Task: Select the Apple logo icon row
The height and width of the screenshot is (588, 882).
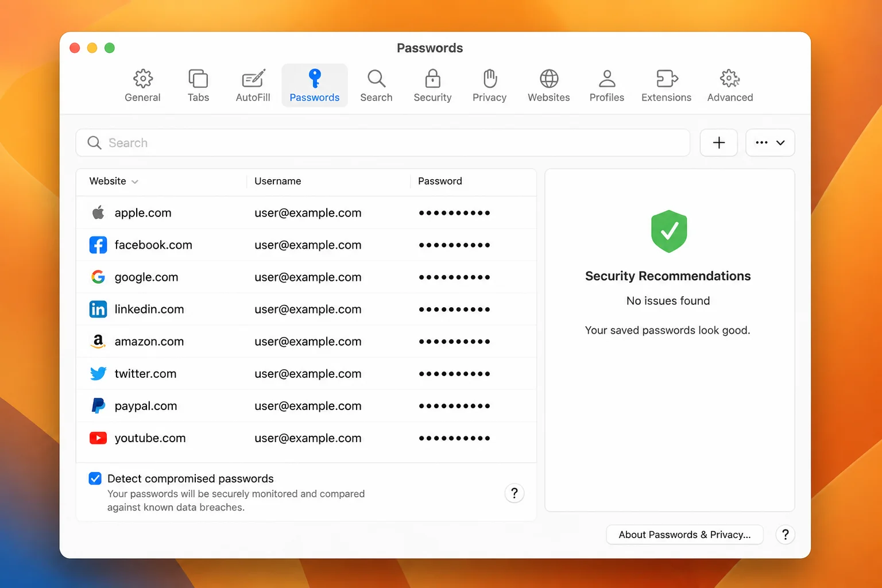Action: pos(98,212)
